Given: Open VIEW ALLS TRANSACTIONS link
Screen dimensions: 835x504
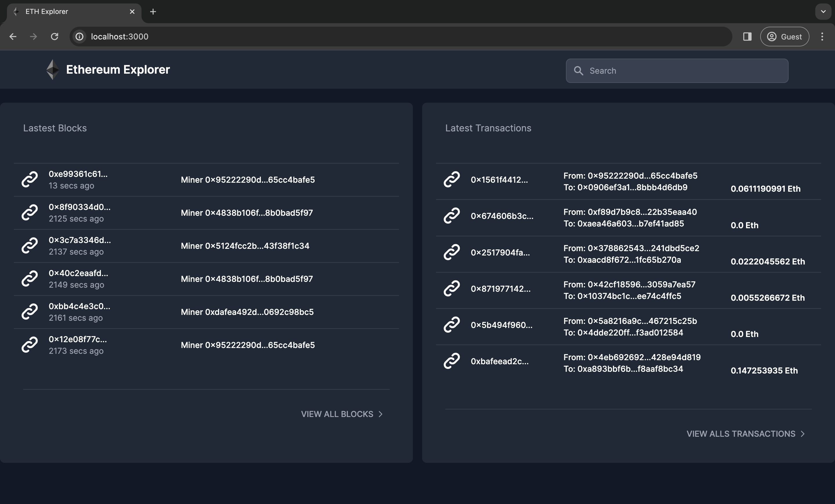Looking at the screenshot, I should click(x=745, y=434).
